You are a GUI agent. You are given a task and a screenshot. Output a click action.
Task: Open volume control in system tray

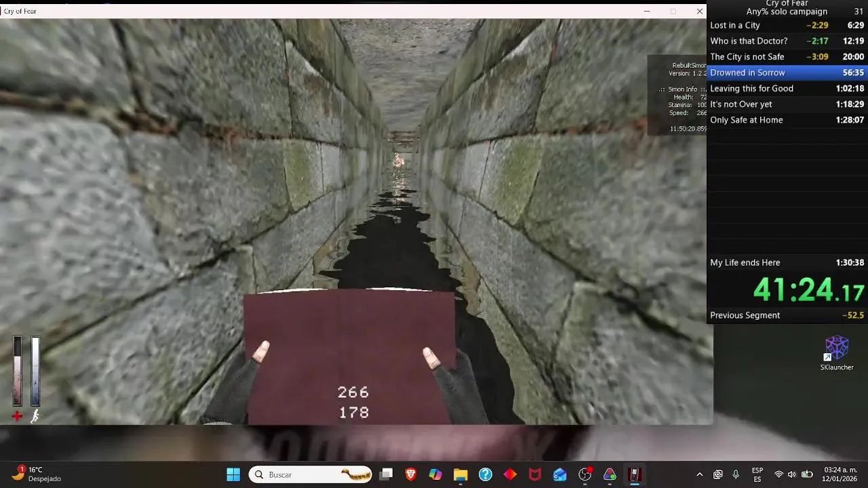791,474
